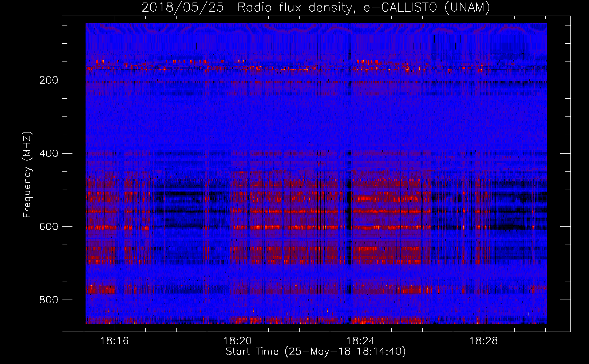Click the 18:28 time tick label

tap(484, 341)
